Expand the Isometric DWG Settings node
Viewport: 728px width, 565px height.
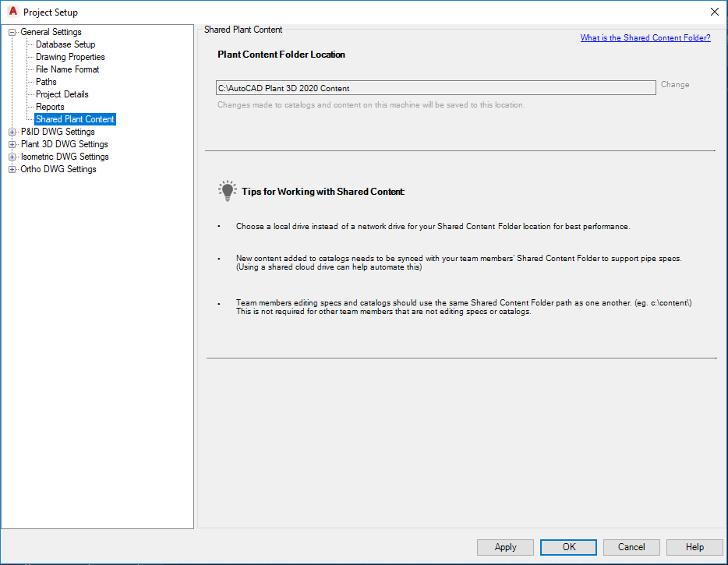pos(12,157)
